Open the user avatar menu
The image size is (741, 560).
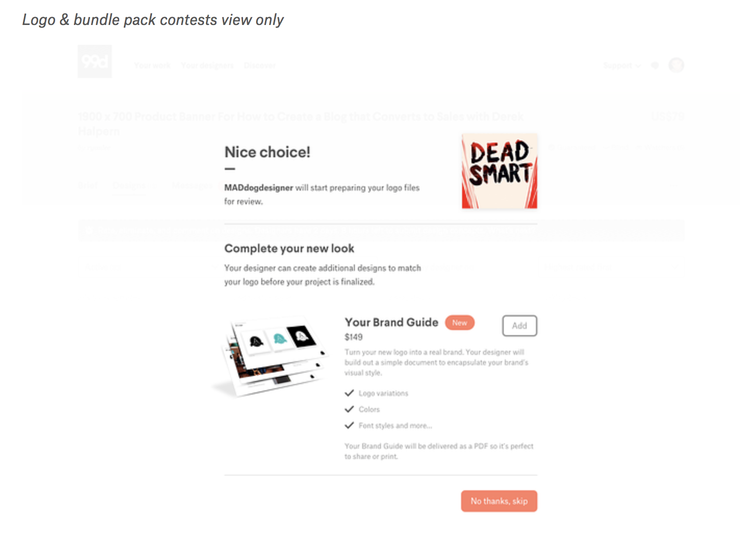pyautogui.click(x=676, y=65)
